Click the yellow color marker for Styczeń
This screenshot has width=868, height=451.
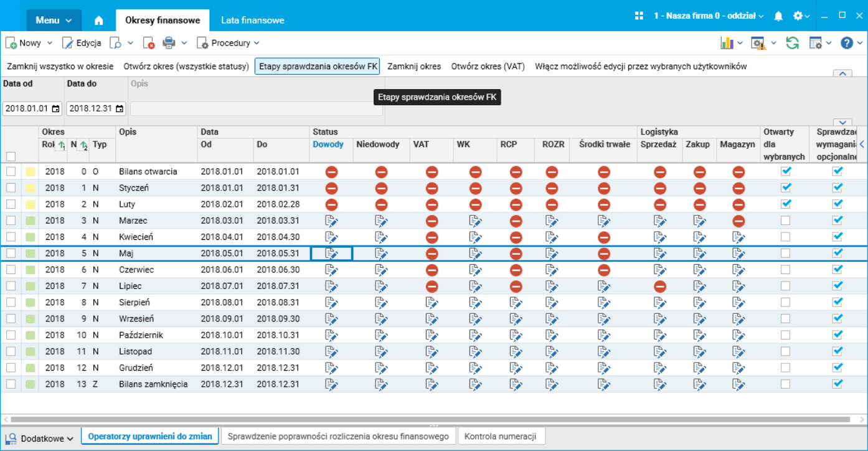pos(30,188)
